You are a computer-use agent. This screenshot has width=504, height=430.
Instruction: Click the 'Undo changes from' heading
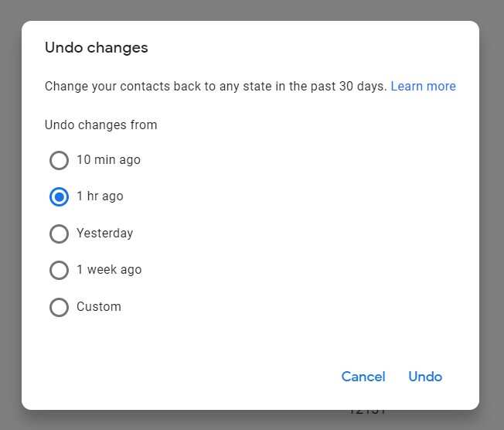101,125
